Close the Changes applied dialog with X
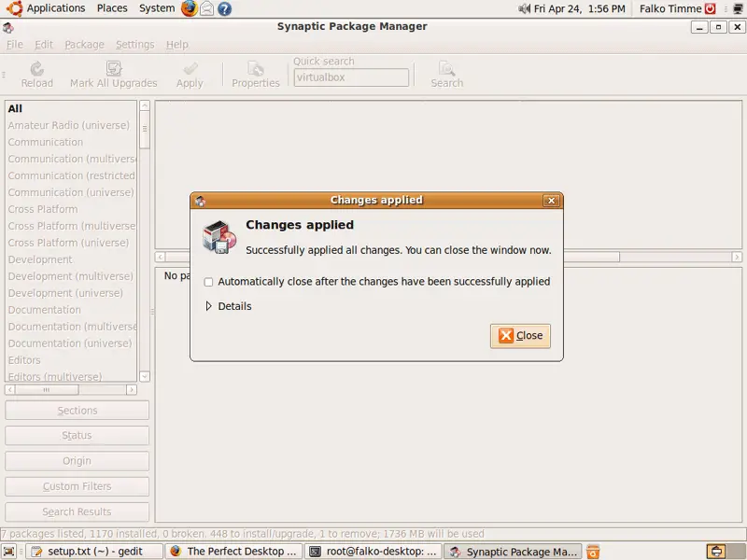Screen dimensions: 747x560 click(x=551, y=201)
